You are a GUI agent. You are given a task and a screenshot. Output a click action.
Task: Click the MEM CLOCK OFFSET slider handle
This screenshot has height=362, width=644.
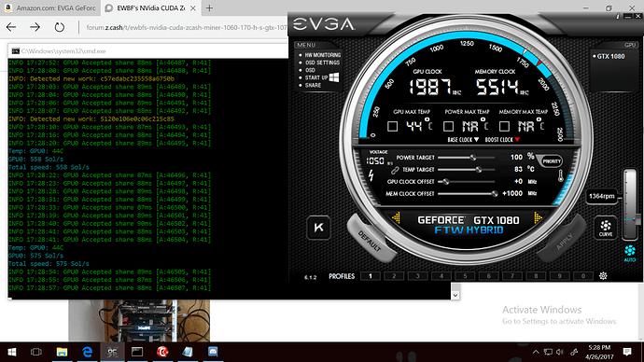point(495,193)
